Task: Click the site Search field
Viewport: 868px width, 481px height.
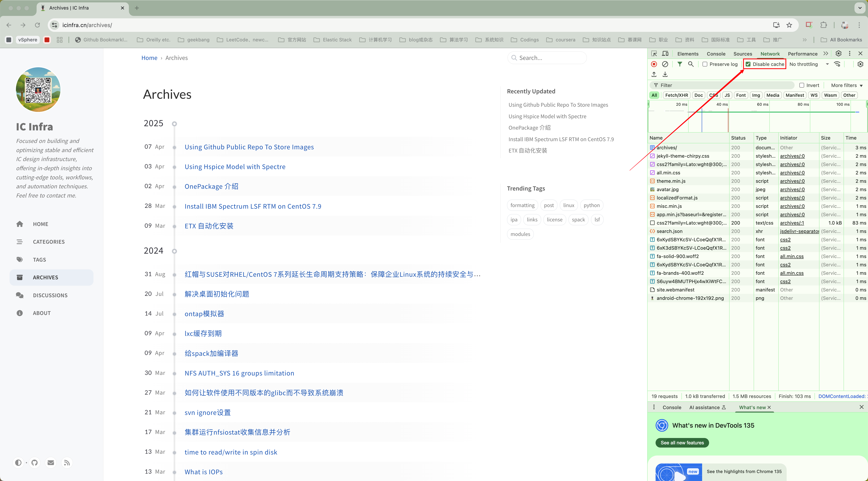Action: coord(547,58)
